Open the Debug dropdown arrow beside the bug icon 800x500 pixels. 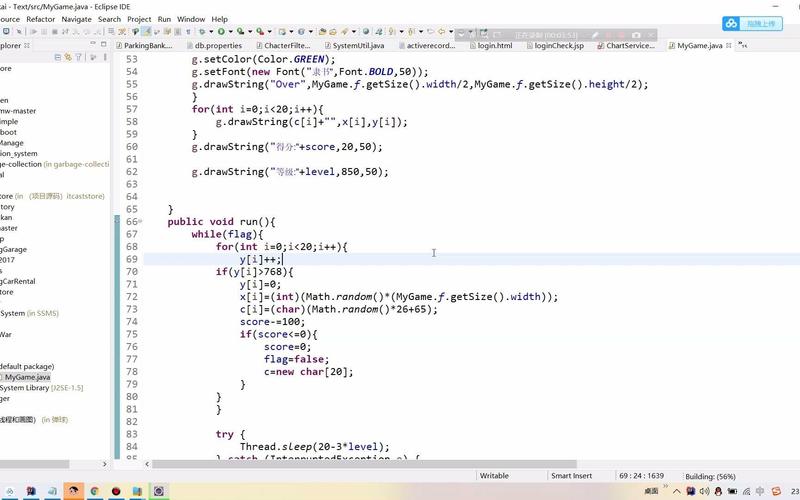(x=211, y=32)
